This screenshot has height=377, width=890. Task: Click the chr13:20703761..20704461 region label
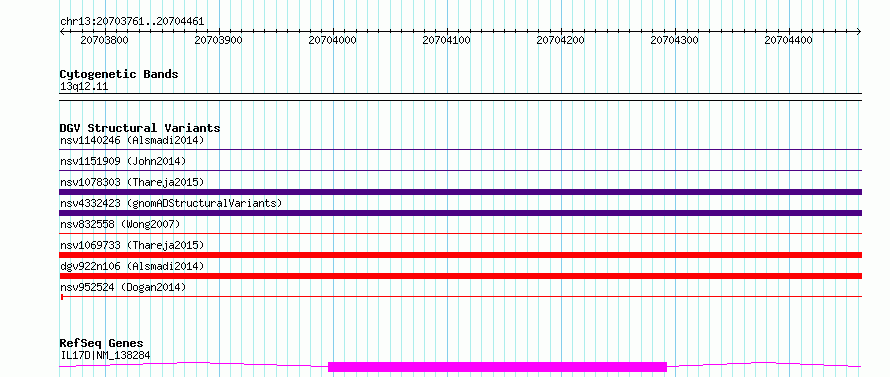132,22
